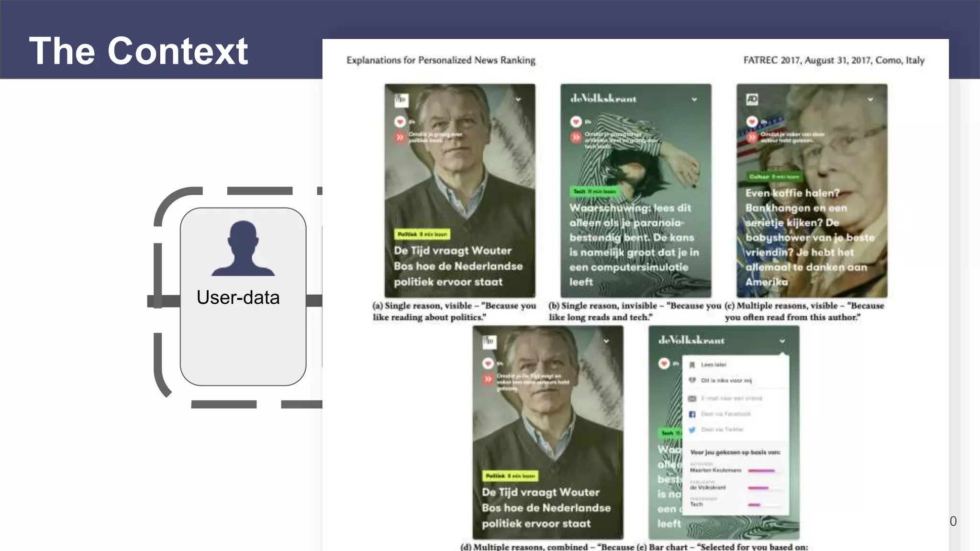Click the Twitter bird icon in the menu

(692, 430)
